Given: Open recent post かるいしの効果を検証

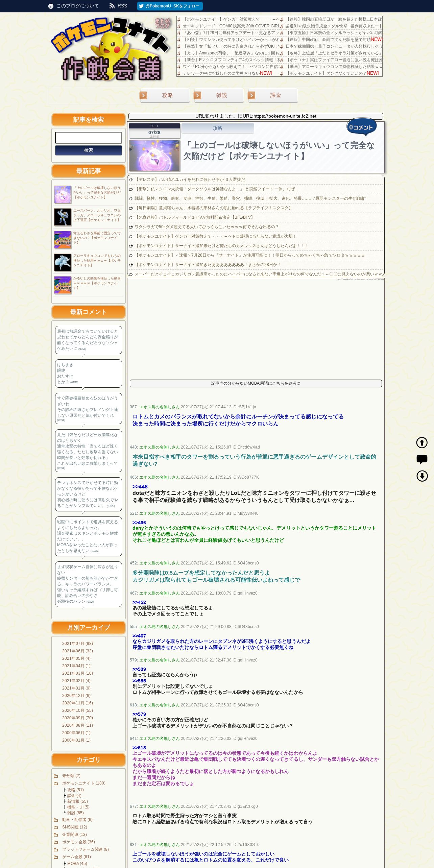Looking at the screenshot, I should [x=97, y=283].
